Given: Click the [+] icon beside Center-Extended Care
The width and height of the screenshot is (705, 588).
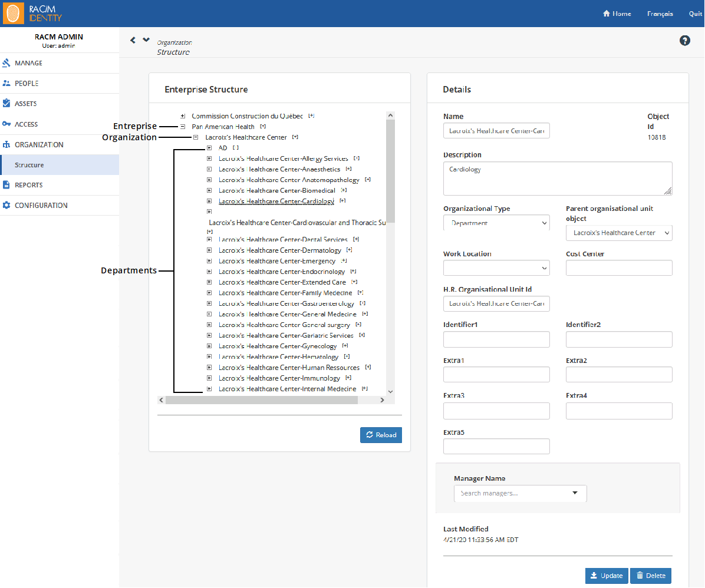Looking at the screenshot, I should coord(354,282).
